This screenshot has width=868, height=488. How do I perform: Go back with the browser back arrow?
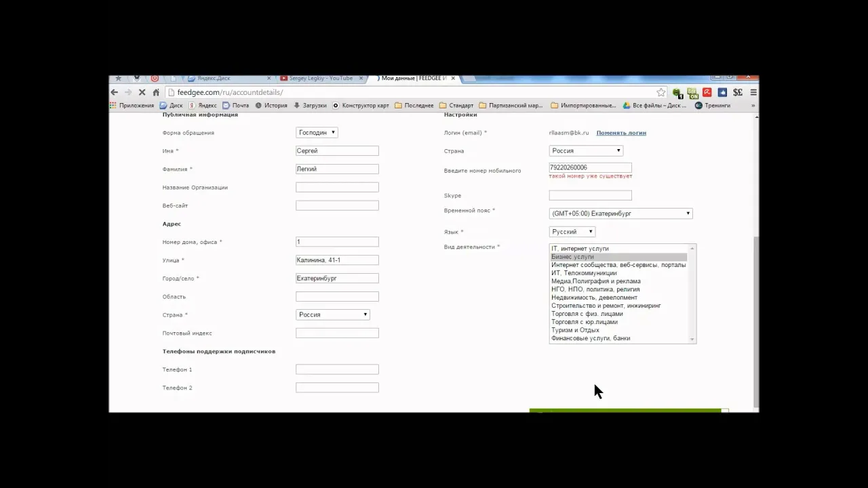click(115, 92)
